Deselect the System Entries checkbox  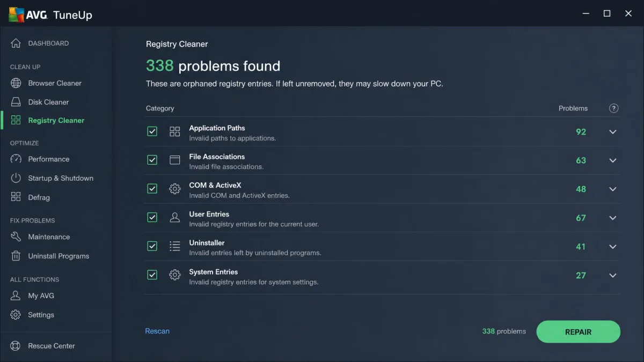152,275
